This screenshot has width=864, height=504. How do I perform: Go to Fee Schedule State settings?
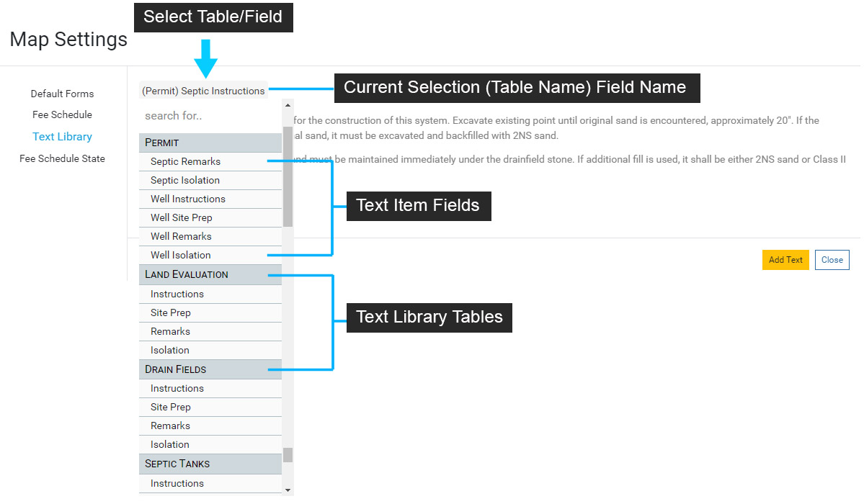click(x=62, y=158)
